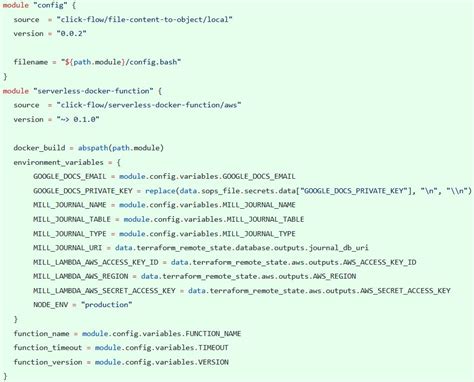The height and width of the screenshot is (382, 474).
Task: Click the version string "0.0.2"
Action: pyautogui.click(x=72, y=34)
